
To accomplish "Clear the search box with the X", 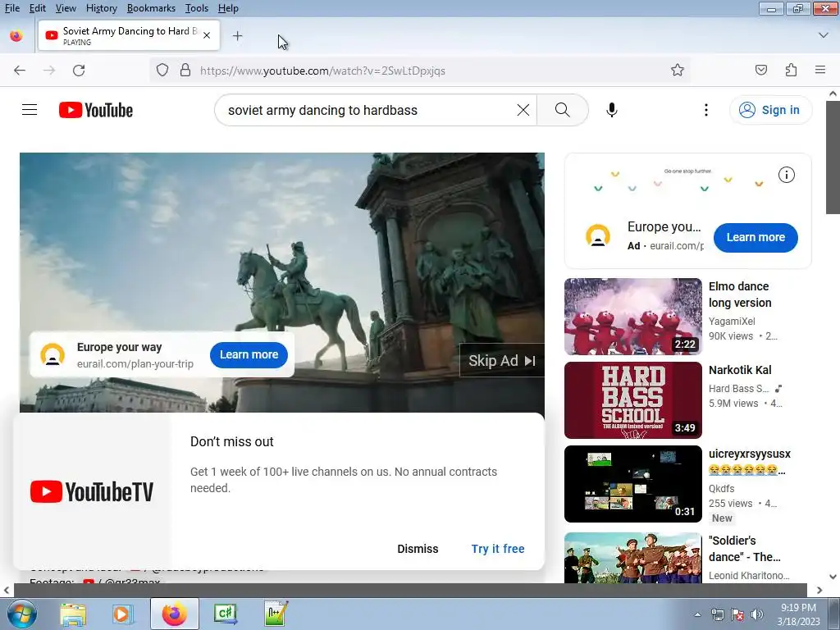I will pos(523,110).
